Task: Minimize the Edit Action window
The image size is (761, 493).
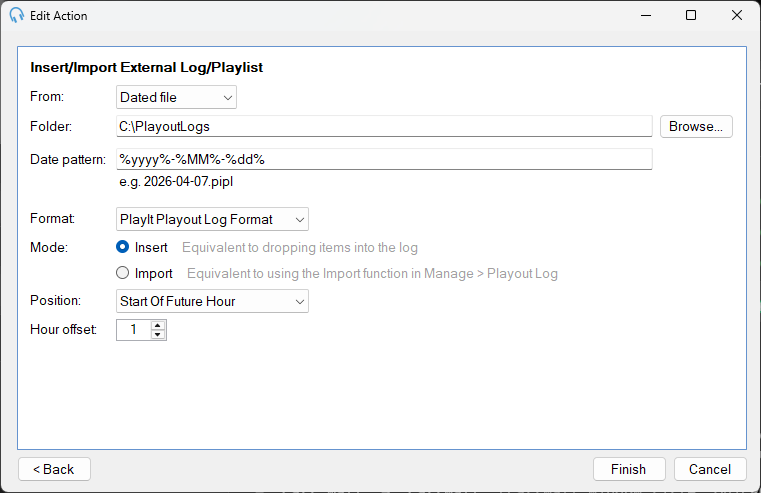Action: tap(646, 16)
